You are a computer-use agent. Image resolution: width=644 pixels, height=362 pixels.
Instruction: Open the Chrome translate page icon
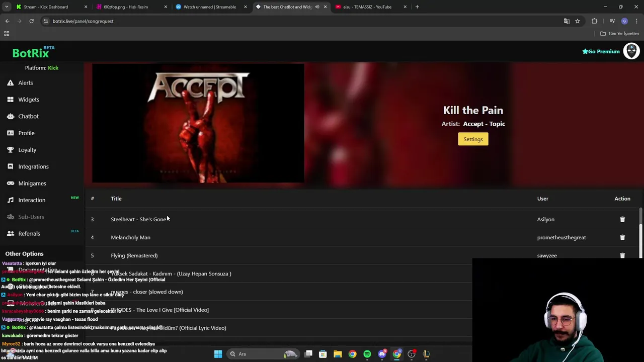(567, 21)
